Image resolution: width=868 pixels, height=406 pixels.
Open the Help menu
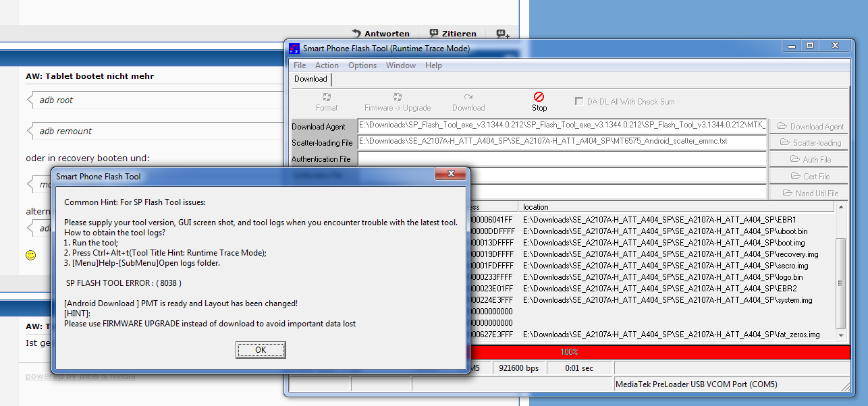pos(433,65)
